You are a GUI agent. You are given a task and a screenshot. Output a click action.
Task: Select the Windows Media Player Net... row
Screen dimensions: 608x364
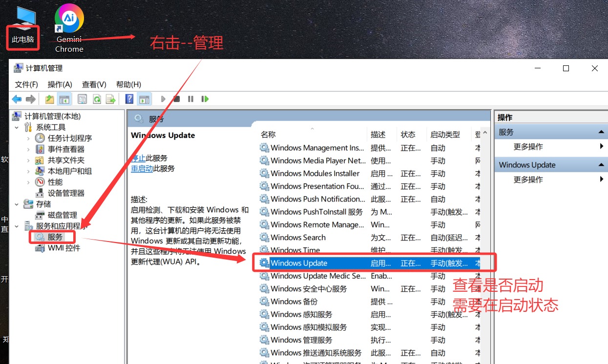[x=369, y=161]
